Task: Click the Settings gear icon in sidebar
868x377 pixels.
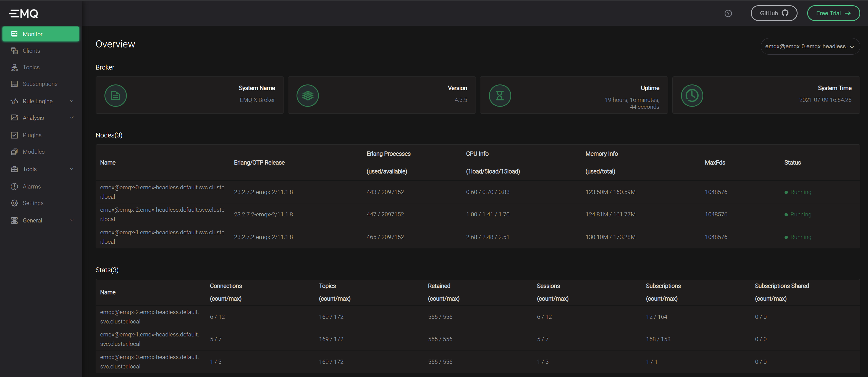Action: [x=14, y=203]
